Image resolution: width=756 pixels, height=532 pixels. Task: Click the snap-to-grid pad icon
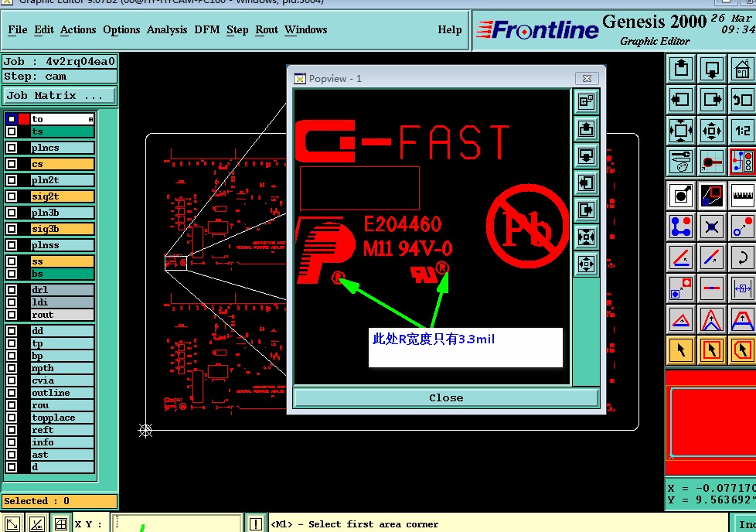pyautogui.click(x=712, y=162)
